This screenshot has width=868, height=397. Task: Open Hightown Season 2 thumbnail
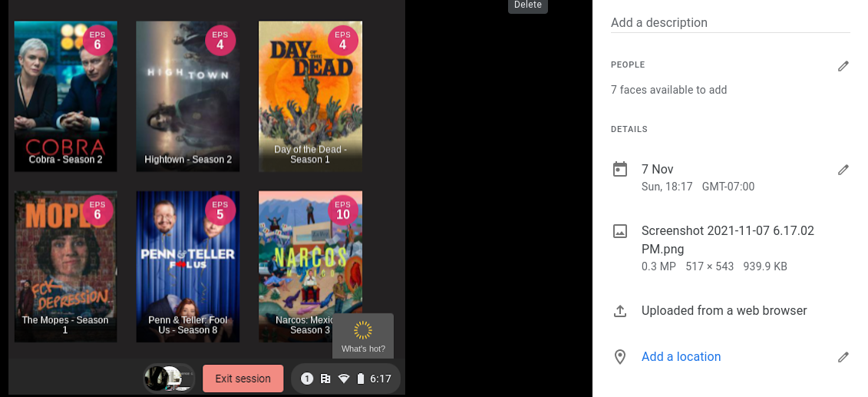(188, 96)
